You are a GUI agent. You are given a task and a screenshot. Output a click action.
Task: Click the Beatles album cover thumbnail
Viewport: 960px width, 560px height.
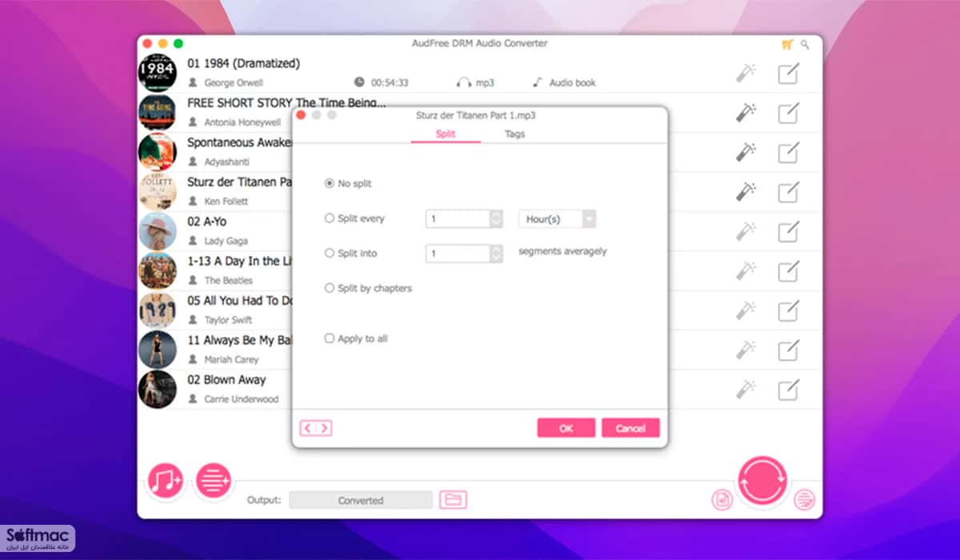coord(157,271)
